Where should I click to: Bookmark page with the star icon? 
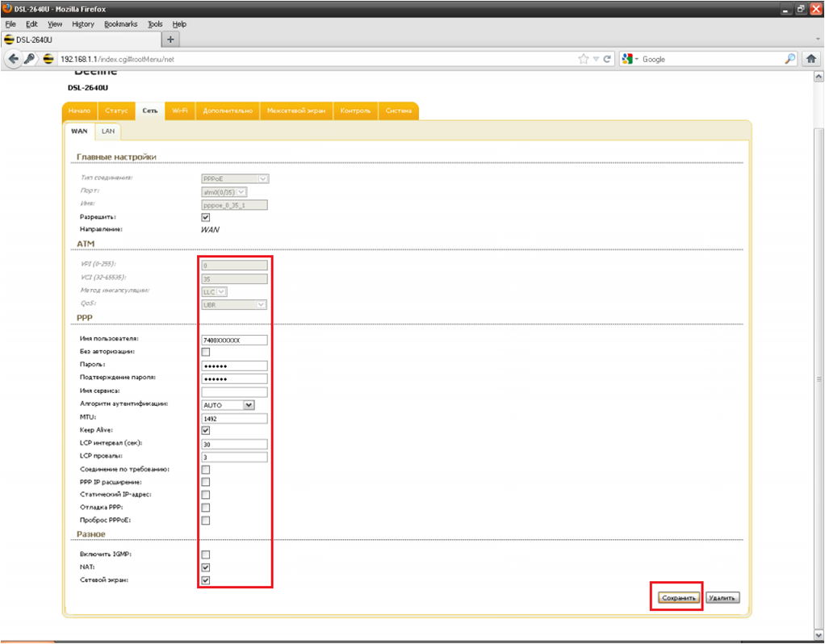tap(584, 59)
